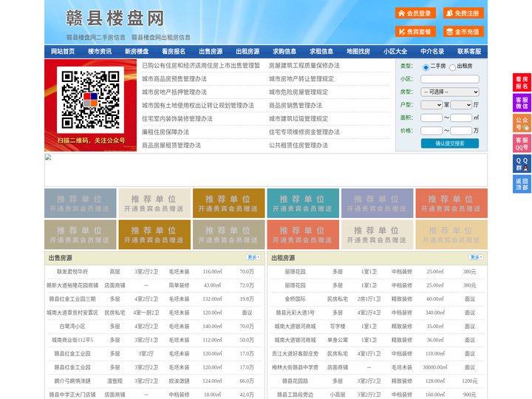Click the minimum 面积 input field
Viewport: 532px width, 399px height.
click(432, 117)
